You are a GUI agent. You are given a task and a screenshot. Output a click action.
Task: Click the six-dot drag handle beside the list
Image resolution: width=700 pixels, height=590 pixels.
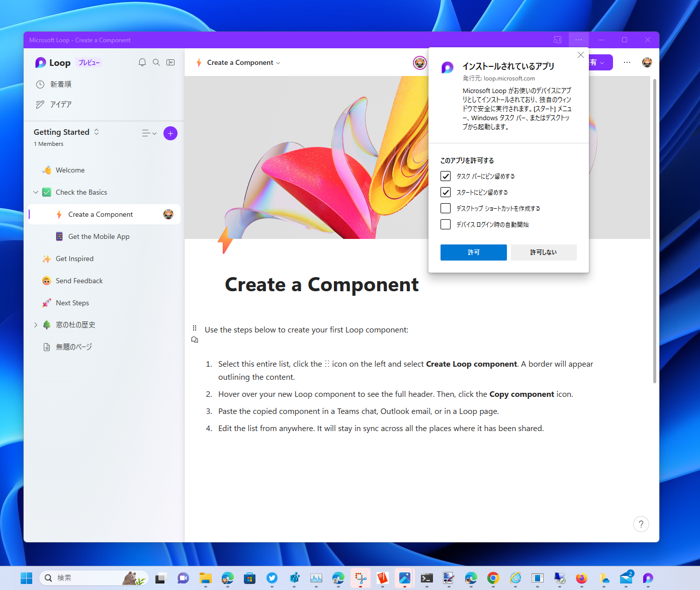pos(195,328)
